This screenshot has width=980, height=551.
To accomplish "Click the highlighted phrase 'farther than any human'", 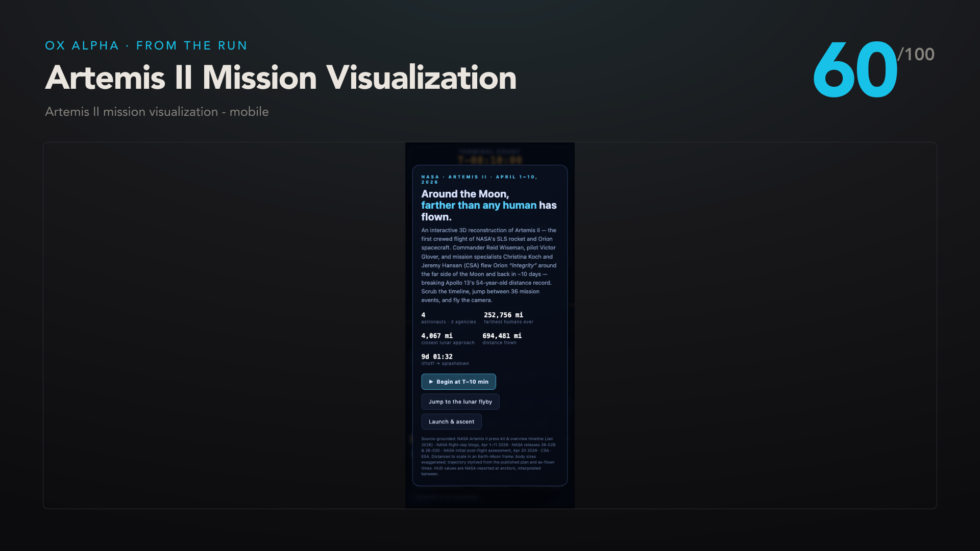I will point(479,205).
